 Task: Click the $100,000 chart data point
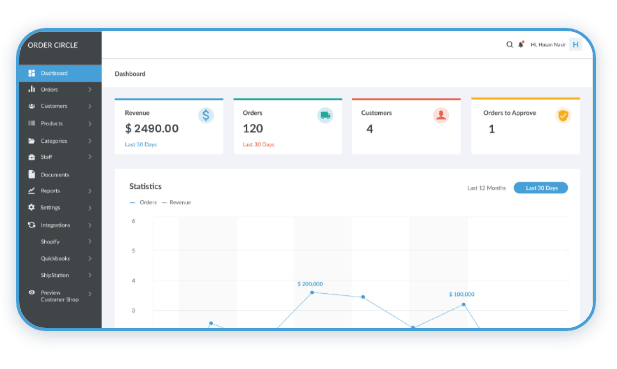(464, 304)
